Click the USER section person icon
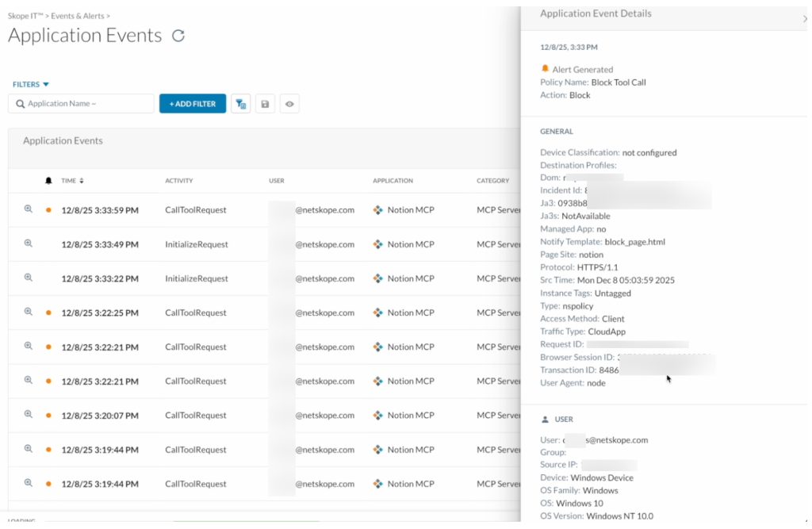 [545, 420]
